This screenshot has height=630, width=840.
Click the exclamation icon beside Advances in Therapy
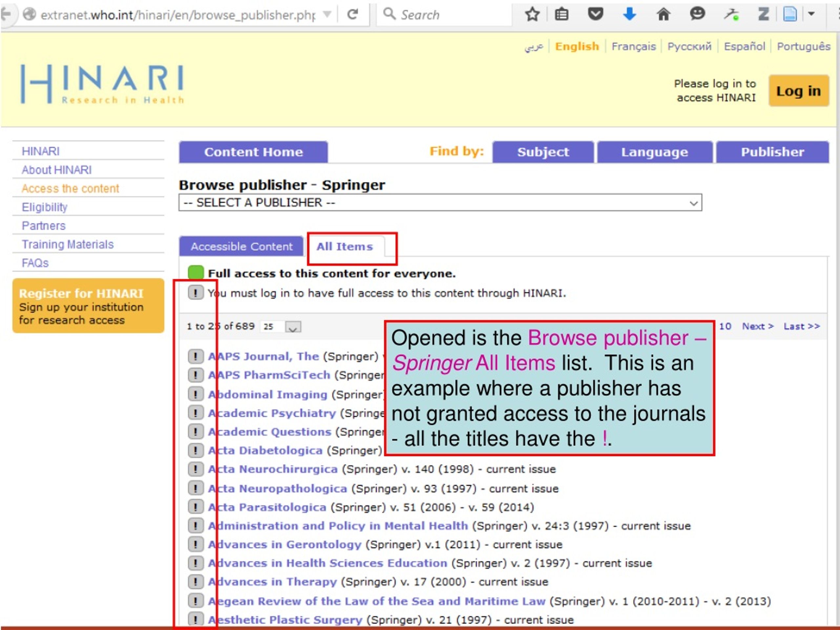click(x=196, y=581)
